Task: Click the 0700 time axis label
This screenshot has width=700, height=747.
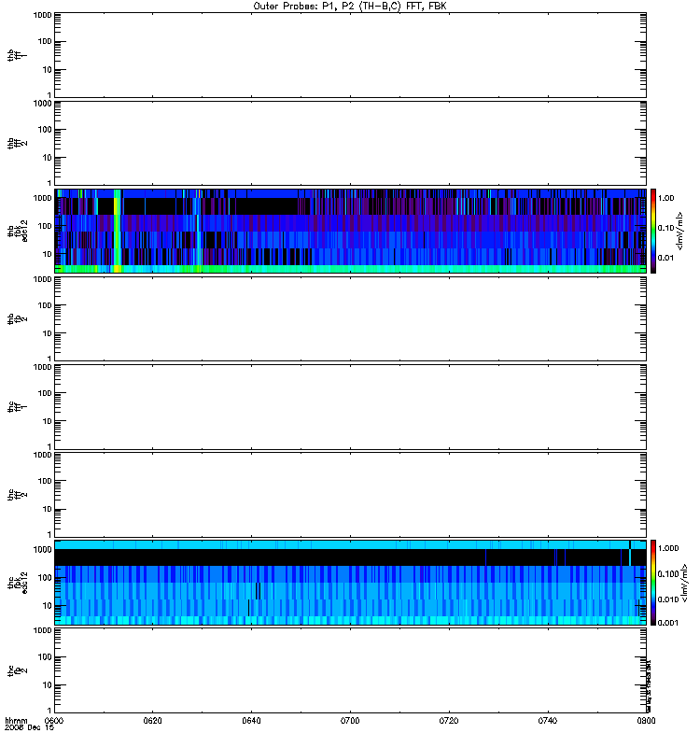Action: (x=350, y=721)
